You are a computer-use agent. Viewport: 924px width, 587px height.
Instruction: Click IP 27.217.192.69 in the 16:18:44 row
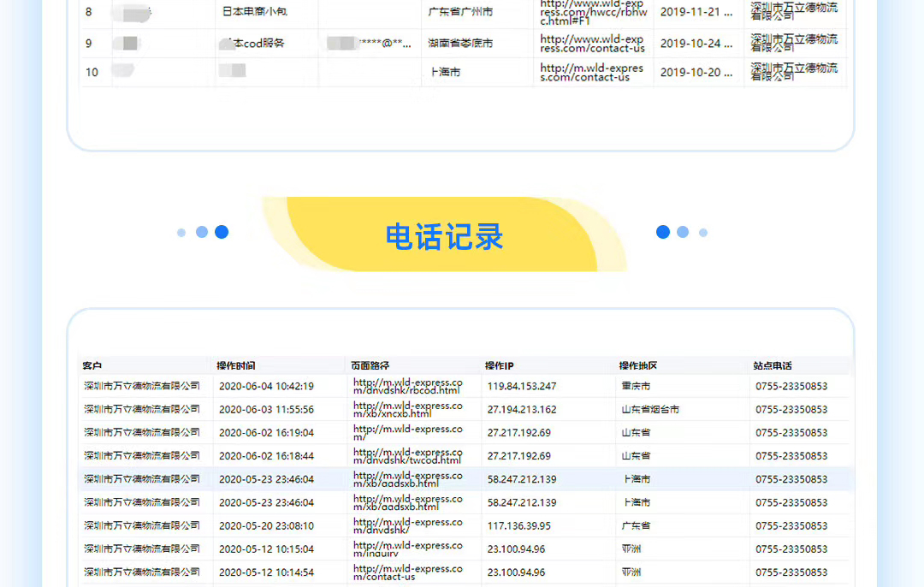[x=518, y=455]
